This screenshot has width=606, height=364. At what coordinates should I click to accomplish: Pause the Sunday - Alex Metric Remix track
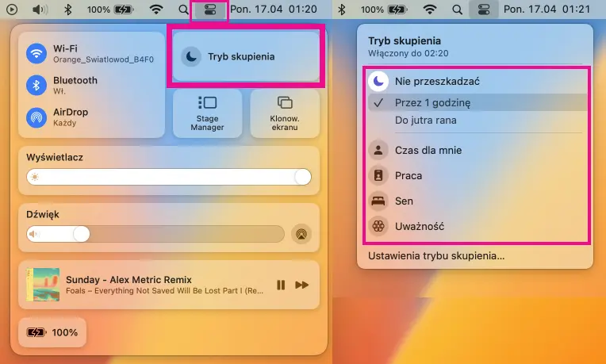click(x=281, y=285)
